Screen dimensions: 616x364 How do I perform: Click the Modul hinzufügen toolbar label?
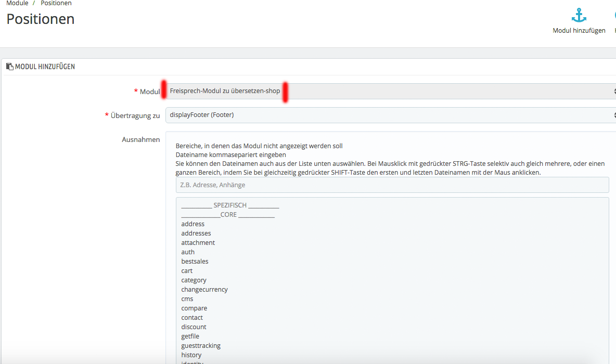579,31
